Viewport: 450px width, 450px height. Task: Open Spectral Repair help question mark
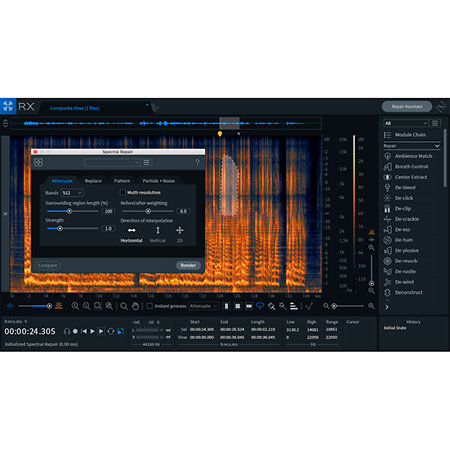(x=197, y=162)
